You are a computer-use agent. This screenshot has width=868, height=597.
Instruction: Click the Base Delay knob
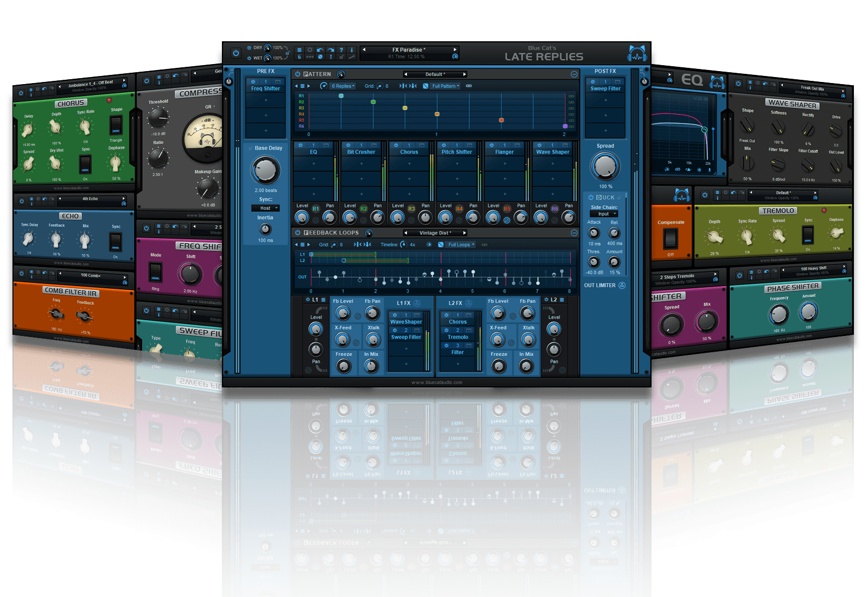point(265,170)
